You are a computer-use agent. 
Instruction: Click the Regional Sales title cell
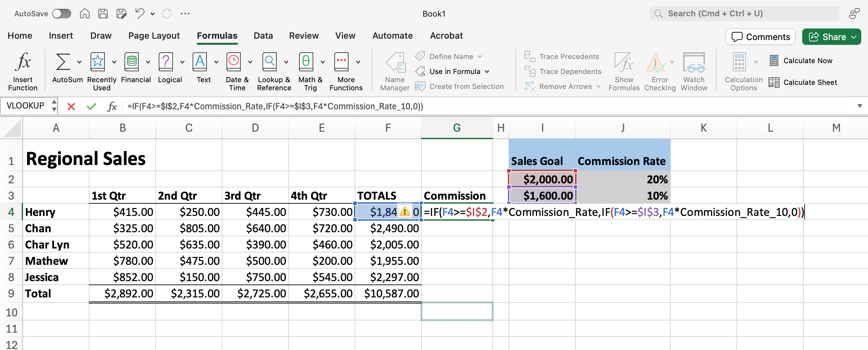click(x=86, y=158)
